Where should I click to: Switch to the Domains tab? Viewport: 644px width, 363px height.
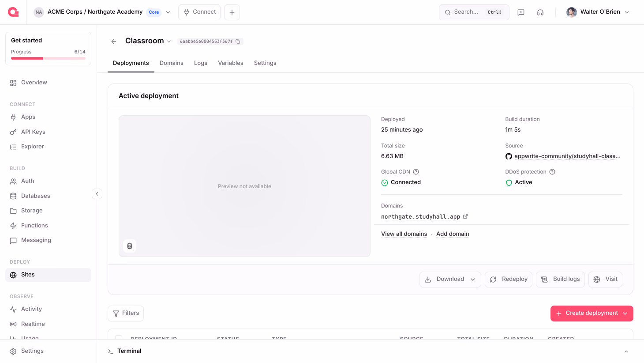click(172, 63)
